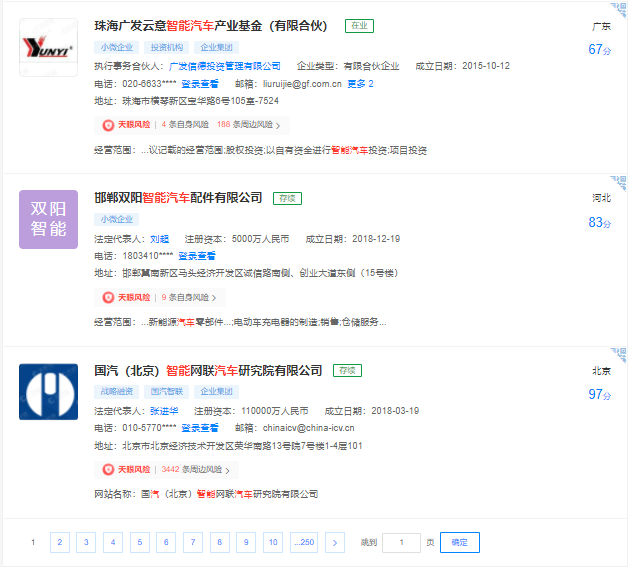Click 登录查看 next to 010-5770 phone
628x567 pixels.
tap(200, 428)
